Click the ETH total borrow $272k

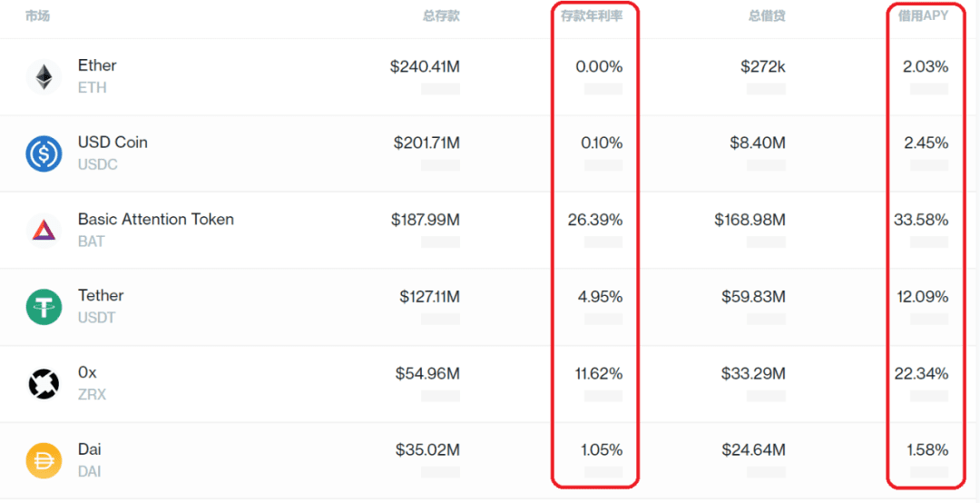pyautogui.click(x=763, y=66)
